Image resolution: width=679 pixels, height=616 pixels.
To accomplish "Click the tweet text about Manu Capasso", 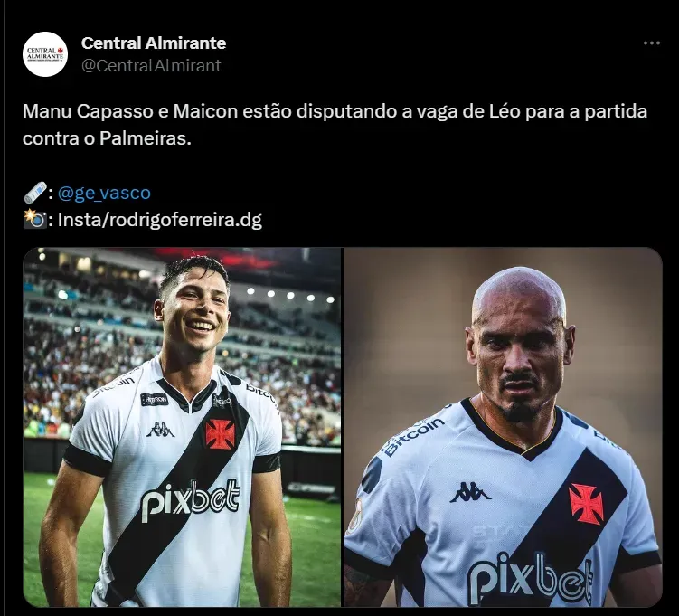I will (335, 125).
